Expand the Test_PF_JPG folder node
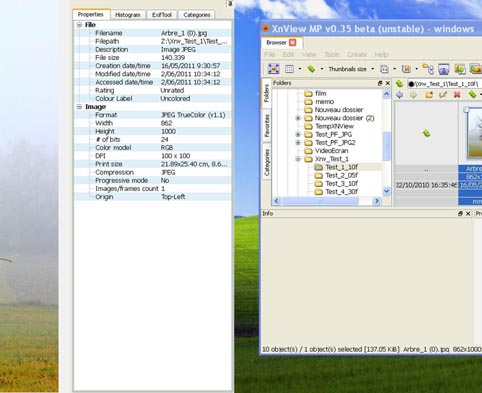The height and width of the screenshot is (393, 482). pyautogui.click(x=298, y=134)
